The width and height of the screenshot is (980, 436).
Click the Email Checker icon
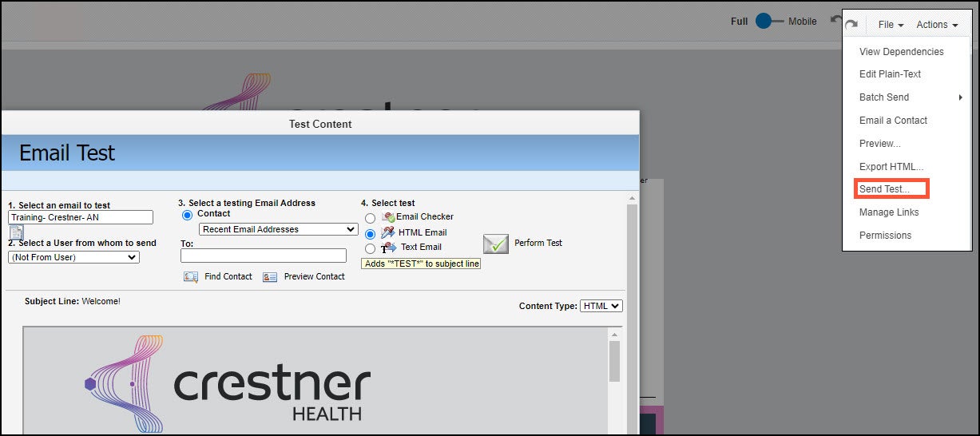389,217
